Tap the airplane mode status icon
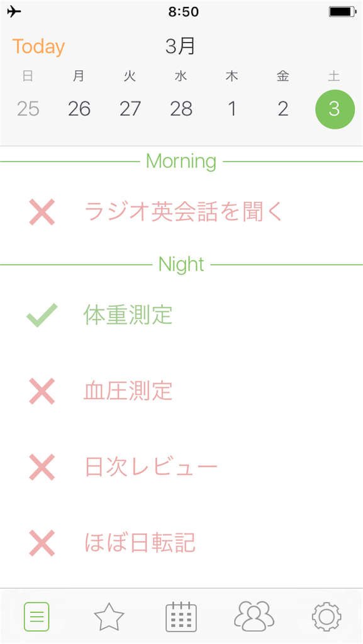Screen dimensions: 363x644 pos(14,12)
